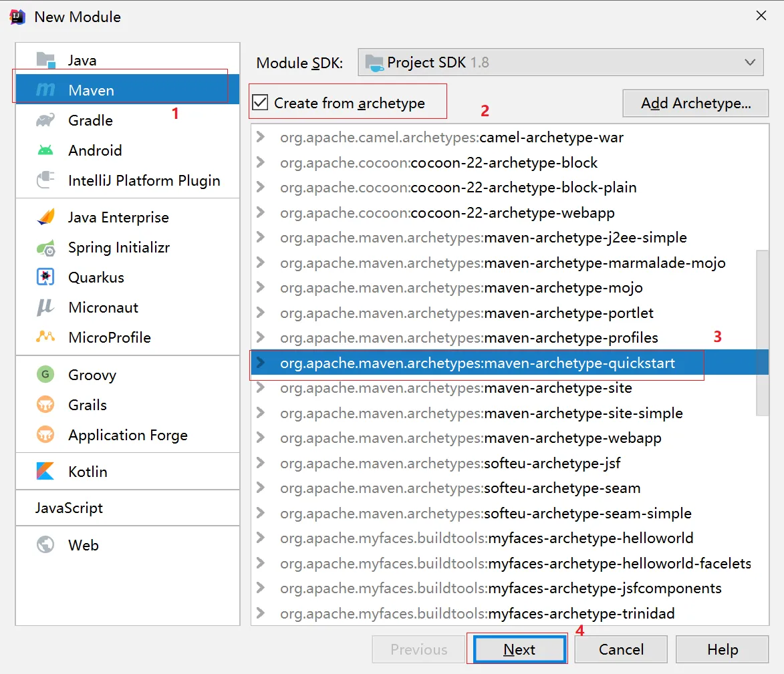The height and width of the screenshot is (674, 784).
Task: Click the Next button
Action: point(519,650)
